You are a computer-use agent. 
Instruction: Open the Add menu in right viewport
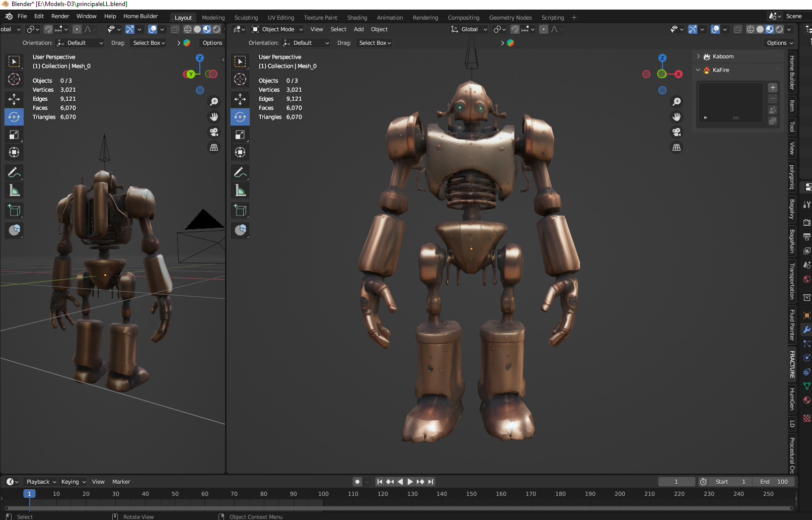click(x=358, y=29)
